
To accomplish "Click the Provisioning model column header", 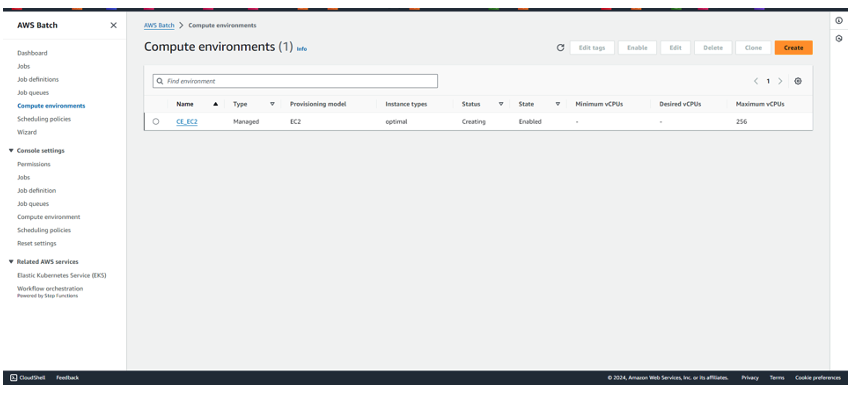I will 318,104.
